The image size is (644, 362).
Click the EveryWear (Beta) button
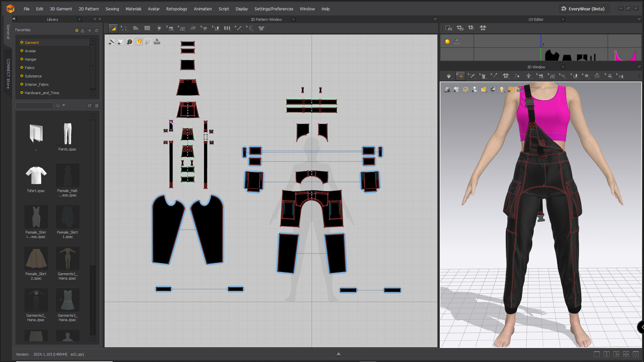(584, 8)
